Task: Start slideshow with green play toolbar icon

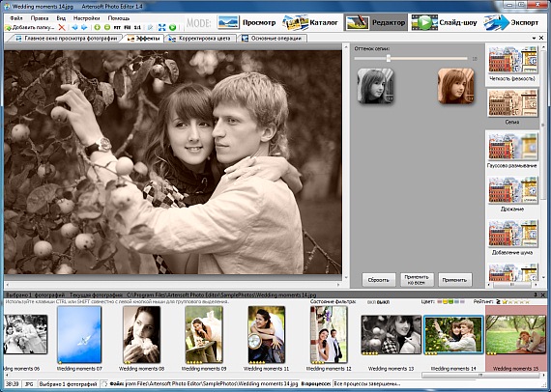Action: (172, 27)
